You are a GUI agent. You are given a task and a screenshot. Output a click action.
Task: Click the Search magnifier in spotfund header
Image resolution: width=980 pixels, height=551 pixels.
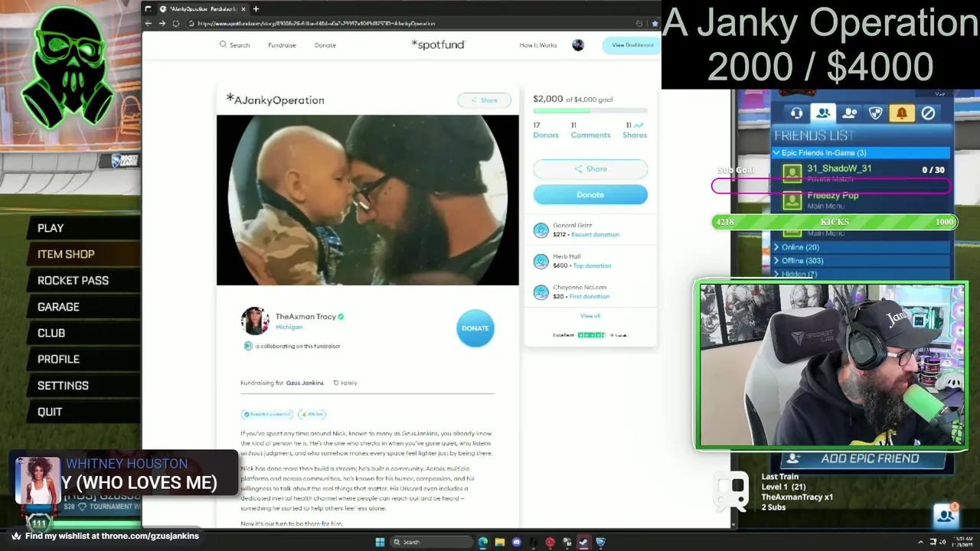223,44
